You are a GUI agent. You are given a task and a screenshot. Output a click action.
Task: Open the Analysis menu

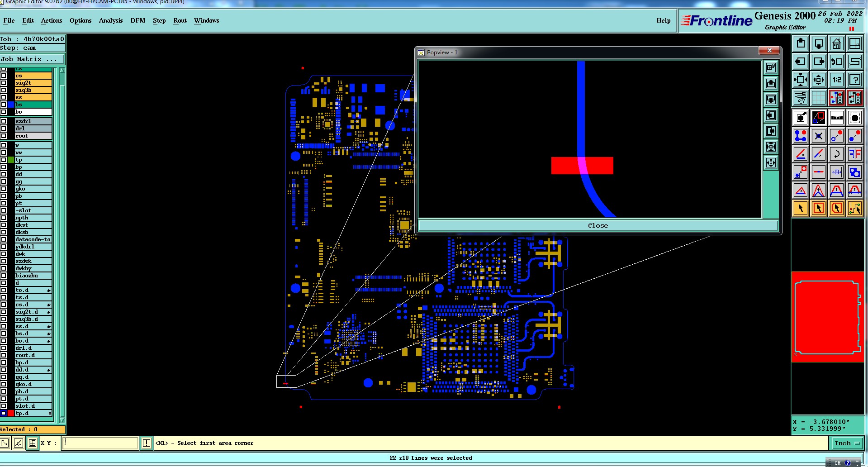pos(111,20)
